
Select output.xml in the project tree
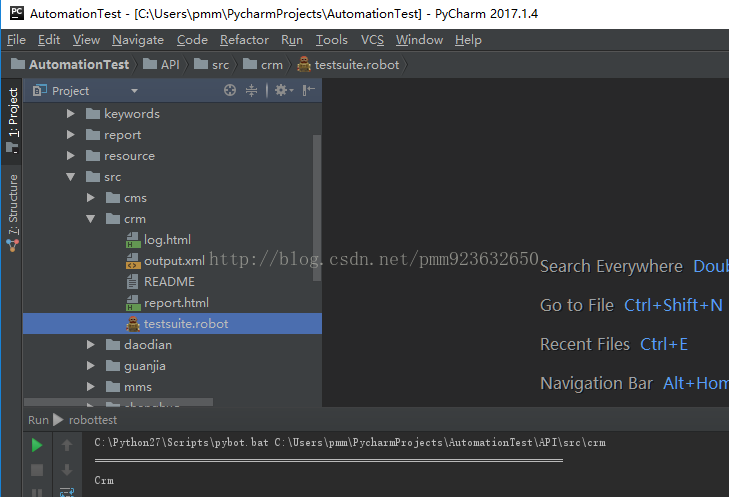coord(174,261)
